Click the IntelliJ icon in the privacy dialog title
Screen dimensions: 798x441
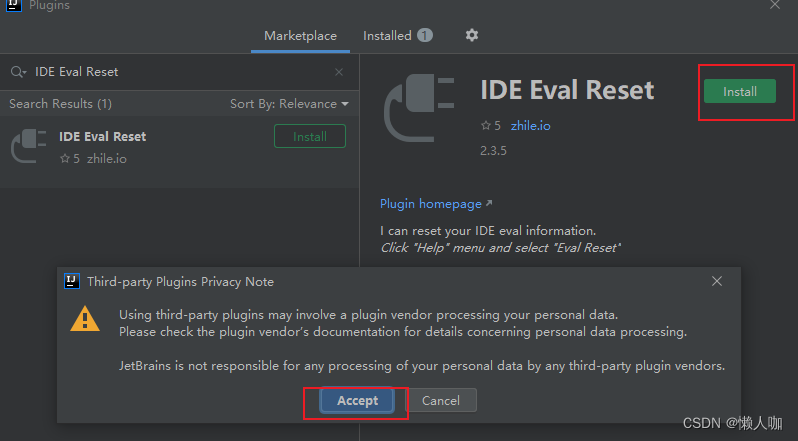[x=72, y=281]
